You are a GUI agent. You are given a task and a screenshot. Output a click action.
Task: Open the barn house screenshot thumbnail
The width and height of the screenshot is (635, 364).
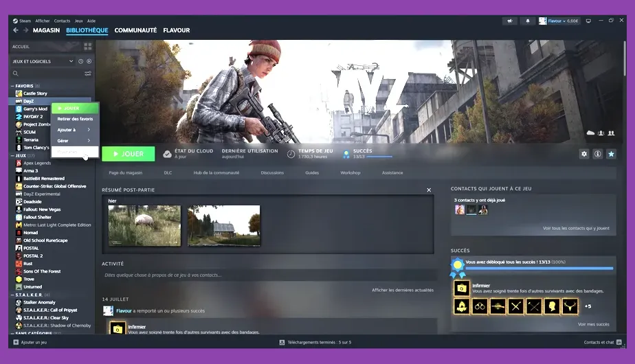[x=224, y=225]
